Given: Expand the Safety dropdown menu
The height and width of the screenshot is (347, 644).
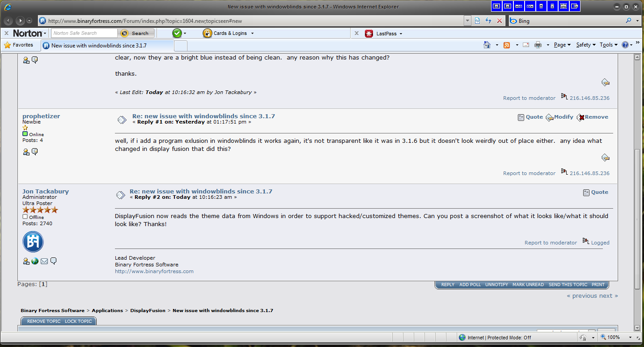Looking at the screenshot, I should (585, 45).
